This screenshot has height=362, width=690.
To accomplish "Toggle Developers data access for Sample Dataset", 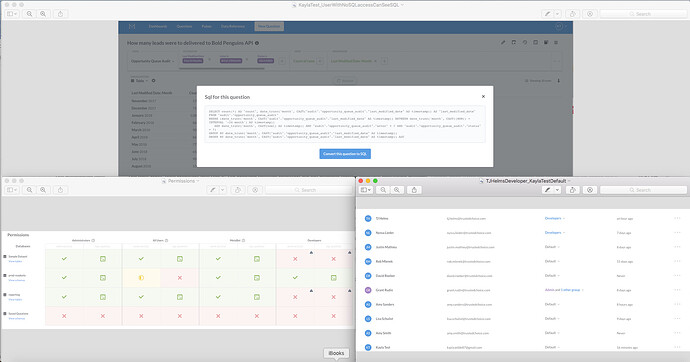I will 295,259.
